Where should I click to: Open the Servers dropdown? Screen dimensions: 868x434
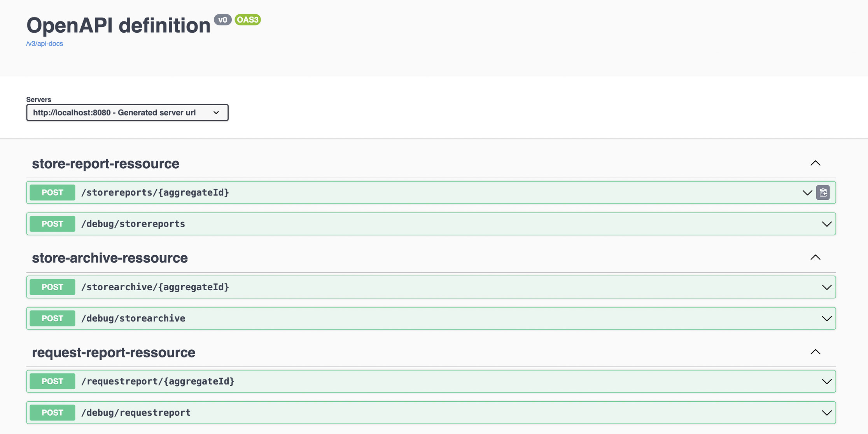127,113
